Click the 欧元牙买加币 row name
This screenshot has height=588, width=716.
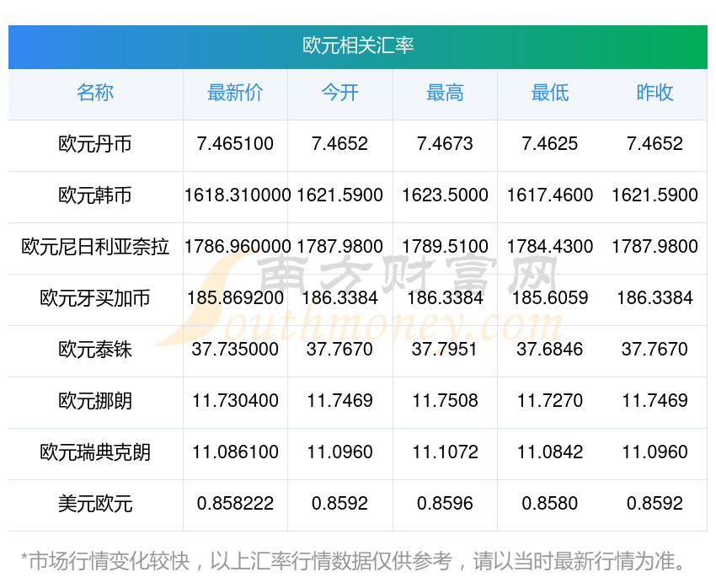95,298
